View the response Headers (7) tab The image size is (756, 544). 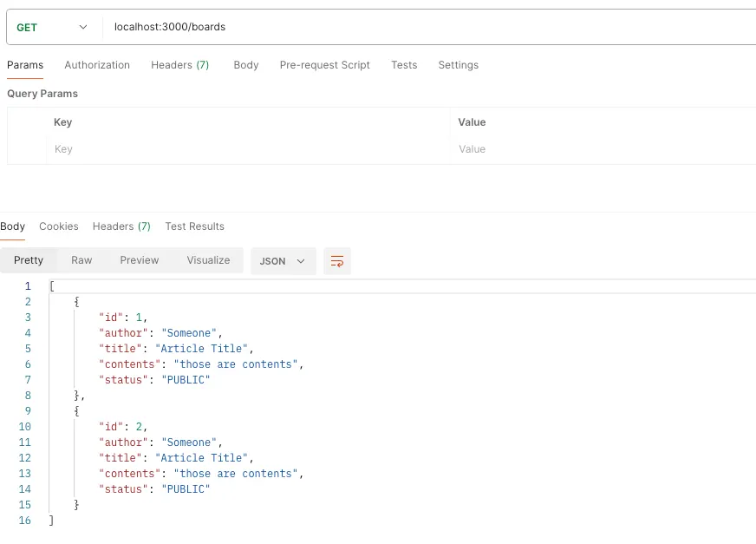(x=121, y=226)
